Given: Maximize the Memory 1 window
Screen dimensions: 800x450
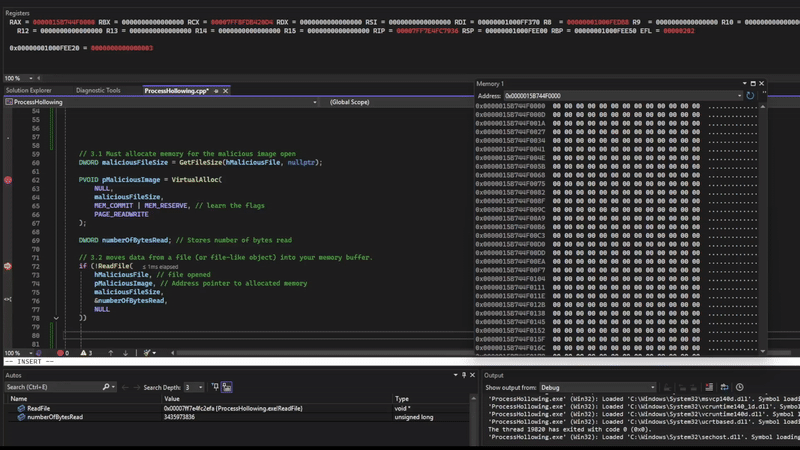Looking at the screenshot, I should pos(753,83).
